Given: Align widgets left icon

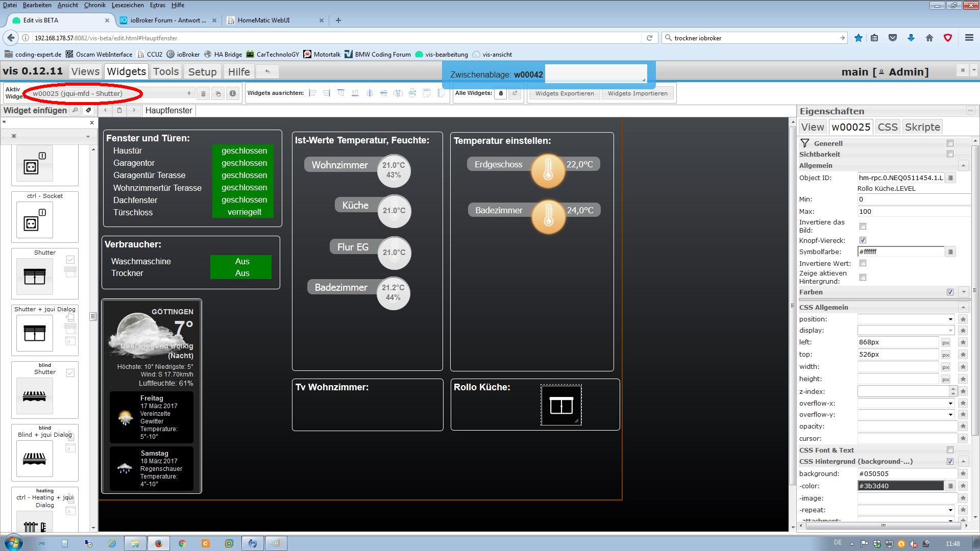Looking at the screenshot, I should pos(312,93).
